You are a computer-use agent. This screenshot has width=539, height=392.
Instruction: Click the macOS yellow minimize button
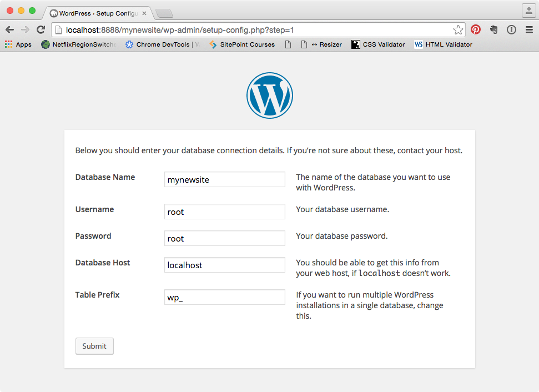[21, 11]
